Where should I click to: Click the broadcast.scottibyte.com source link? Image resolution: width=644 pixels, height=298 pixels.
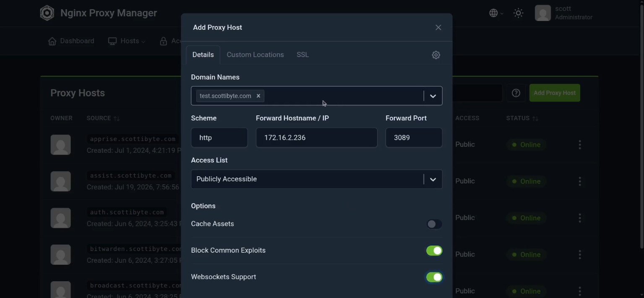point(135,285)
